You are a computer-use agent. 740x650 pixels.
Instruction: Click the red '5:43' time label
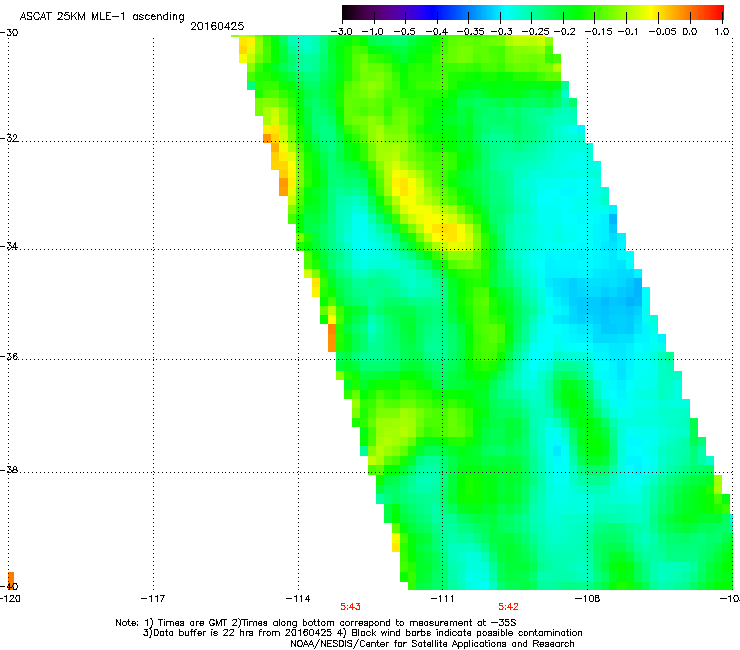[x=351, y=607]
